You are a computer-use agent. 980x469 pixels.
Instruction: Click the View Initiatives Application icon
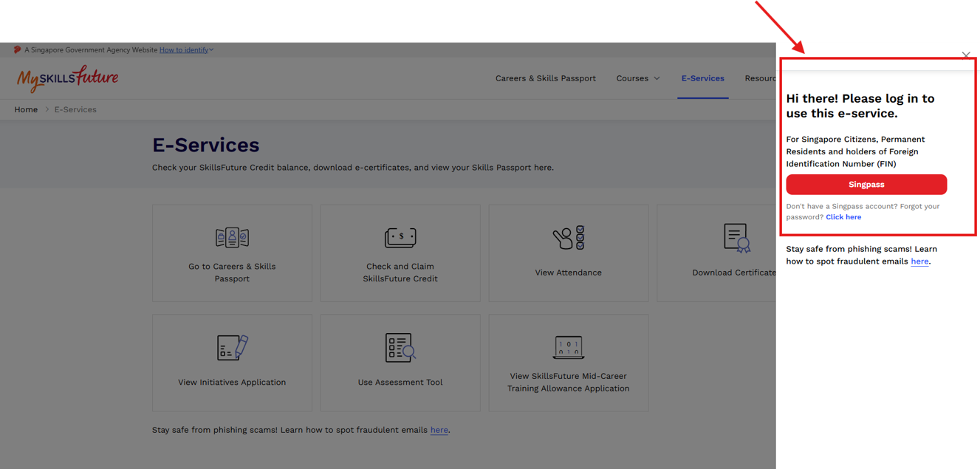click(x=232, y=347)
